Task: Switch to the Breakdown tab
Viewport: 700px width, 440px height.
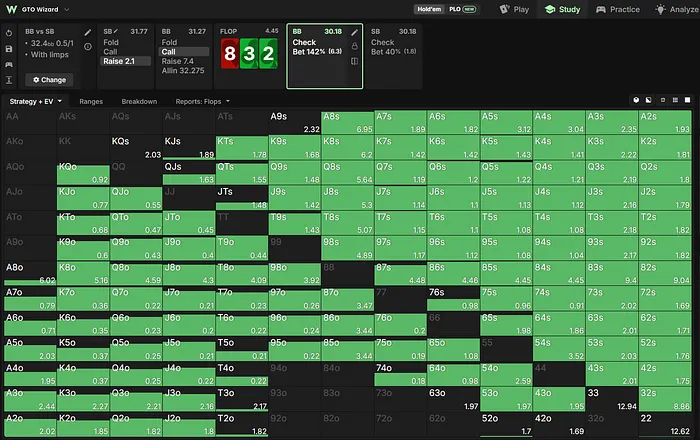Action: [x=139, y=102]
